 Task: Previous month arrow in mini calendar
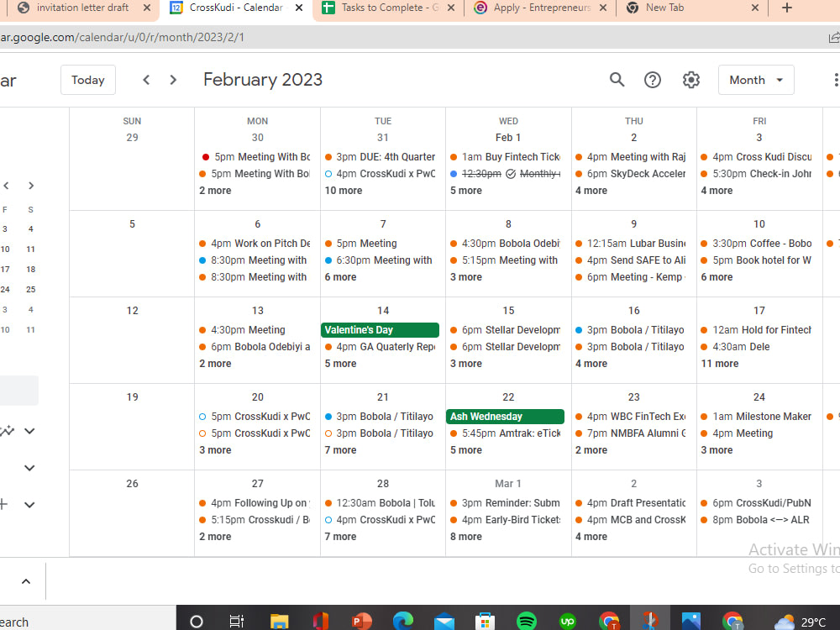point(7,186)
